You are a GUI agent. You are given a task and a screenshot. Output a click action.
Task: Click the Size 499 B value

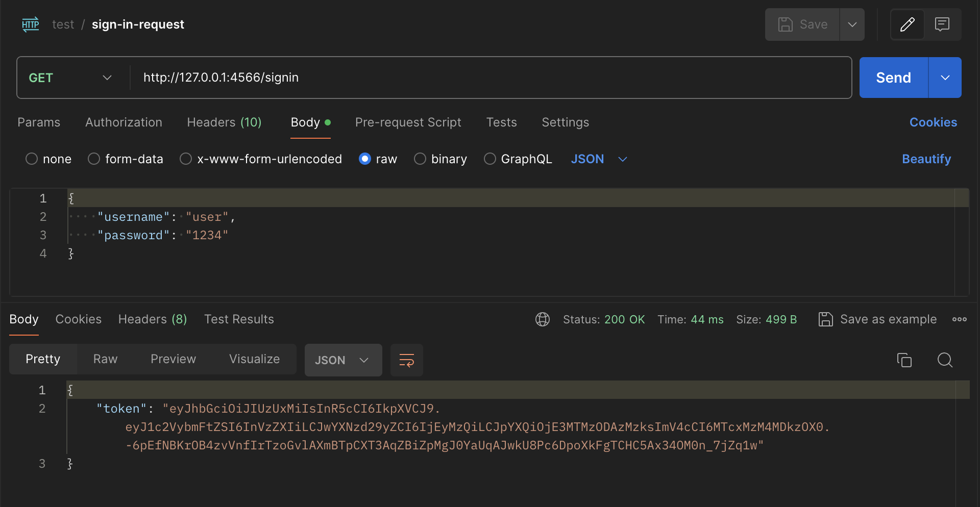(x=781, y=319)
